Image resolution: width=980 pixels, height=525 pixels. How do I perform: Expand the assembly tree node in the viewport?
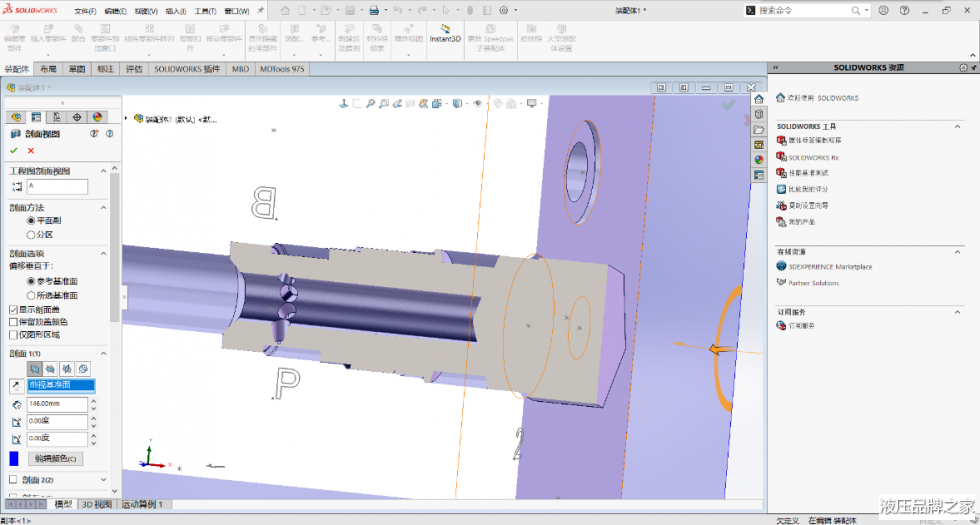tap(126, 118)
